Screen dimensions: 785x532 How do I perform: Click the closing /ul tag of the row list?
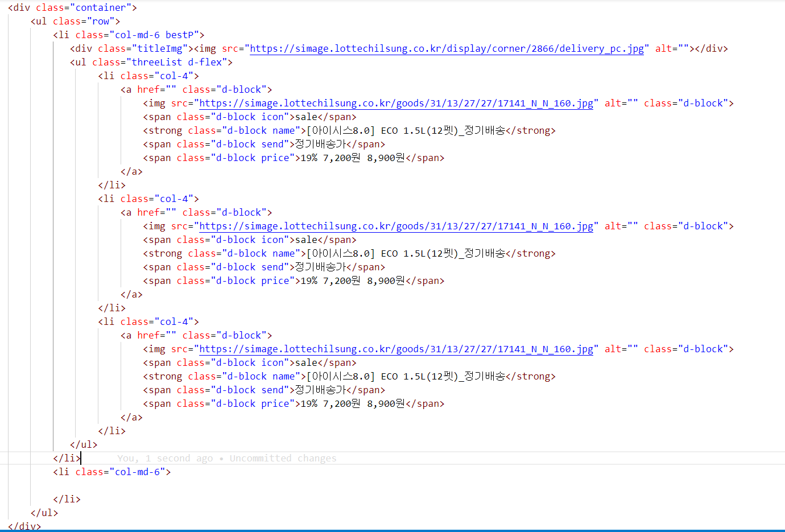click(44, 513)
